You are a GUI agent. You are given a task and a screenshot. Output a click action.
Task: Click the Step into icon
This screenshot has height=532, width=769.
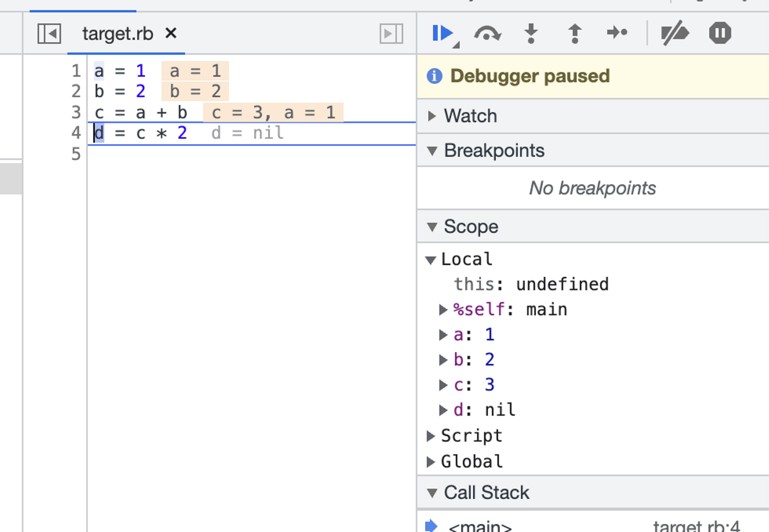(531, 33)
